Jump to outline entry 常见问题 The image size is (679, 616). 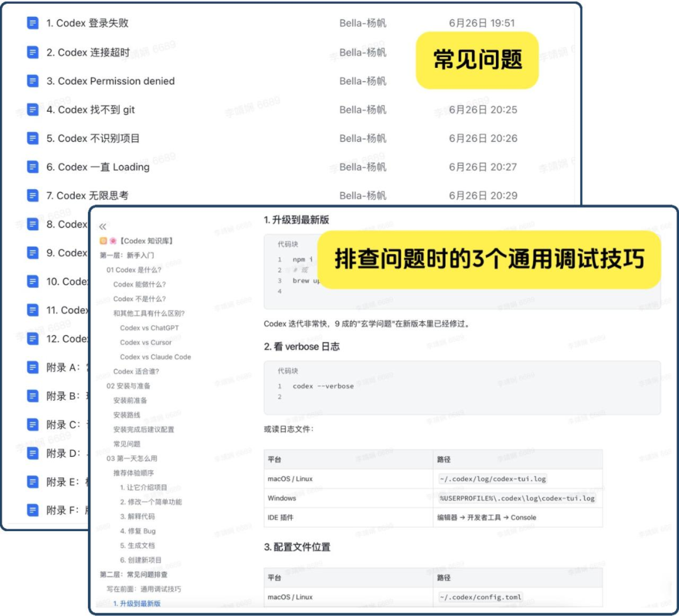127,444
